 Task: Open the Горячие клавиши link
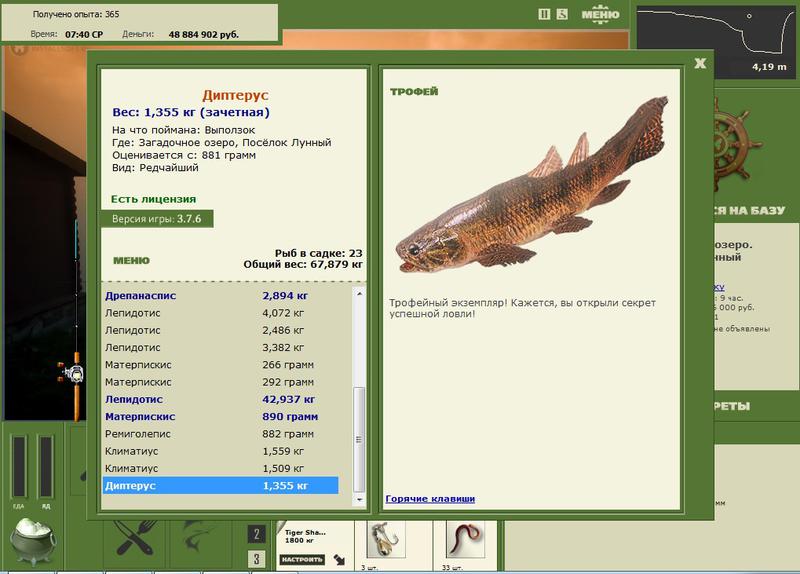tap(430, 498)
